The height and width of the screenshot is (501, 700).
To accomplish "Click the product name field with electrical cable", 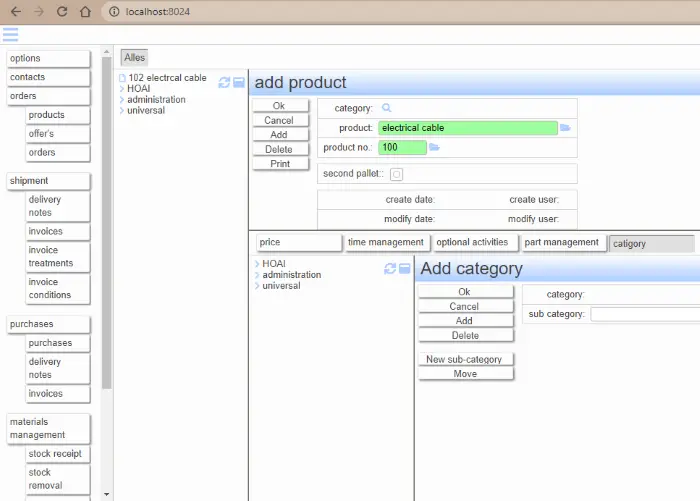I will click(x=468, y=128).
